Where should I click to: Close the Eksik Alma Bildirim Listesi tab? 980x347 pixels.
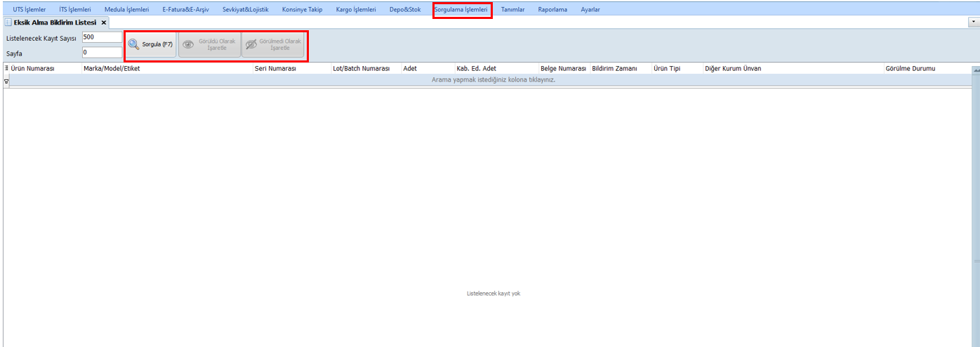(x=104, y=22)
